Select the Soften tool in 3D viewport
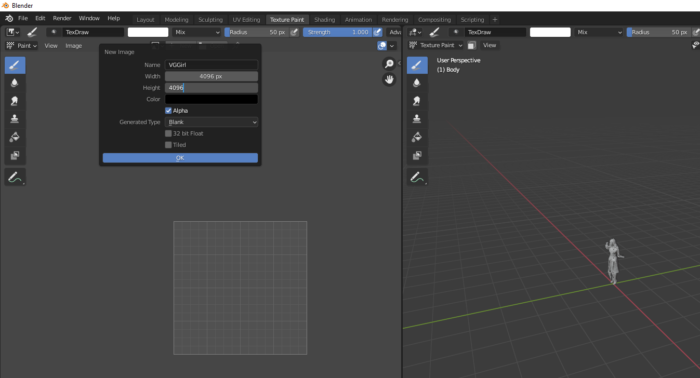 [x=417, y=83]
